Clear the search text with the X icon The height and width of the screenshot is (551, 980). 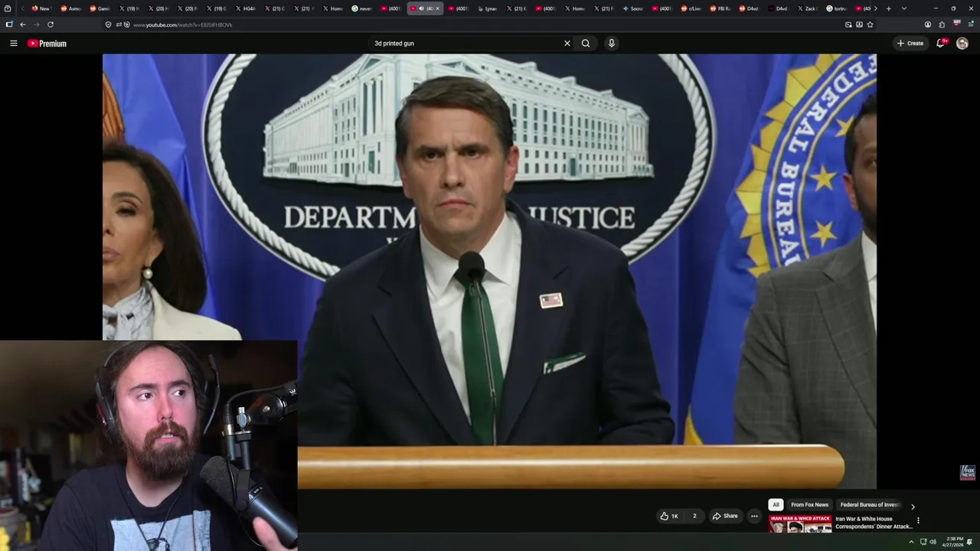point(567,44)
